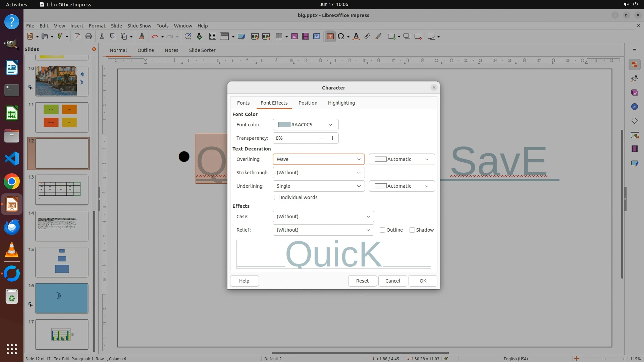Open the Overlining style dropdown
Viewport: 644px width, 362px height.
point(318,159)
